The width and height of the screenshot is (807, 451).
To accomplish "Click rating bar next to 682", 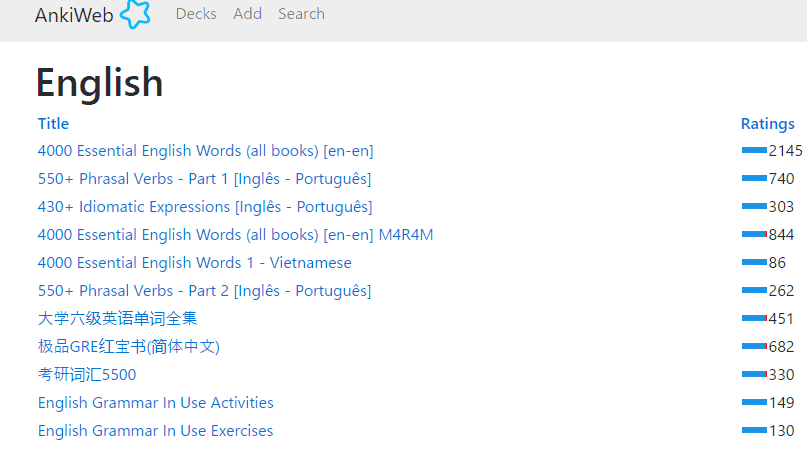I will click(x=754, y=347).
